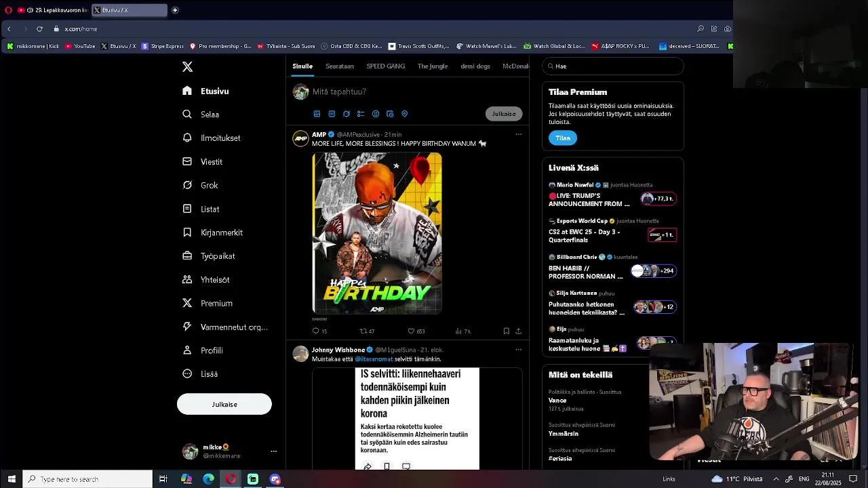Add a GIF to post
This screenshot has width=868, height=488.
click(x=332, y=114)
